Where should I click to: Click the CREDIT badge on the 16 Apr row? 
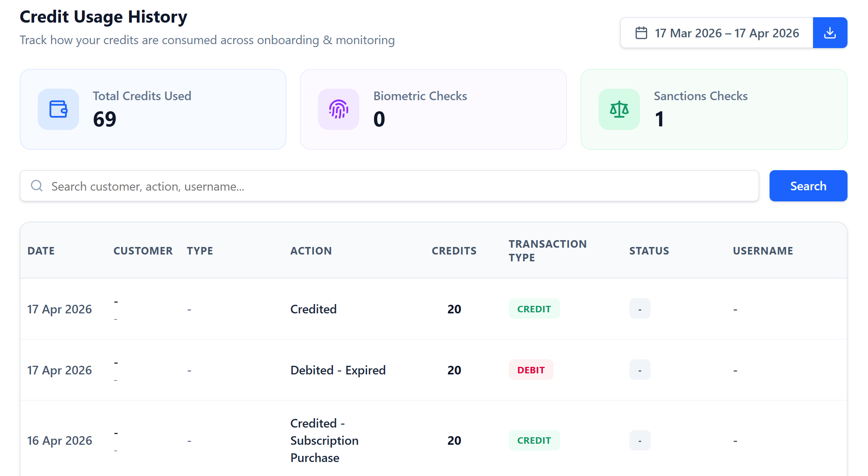pyautogui.click(x=534, y=440)
